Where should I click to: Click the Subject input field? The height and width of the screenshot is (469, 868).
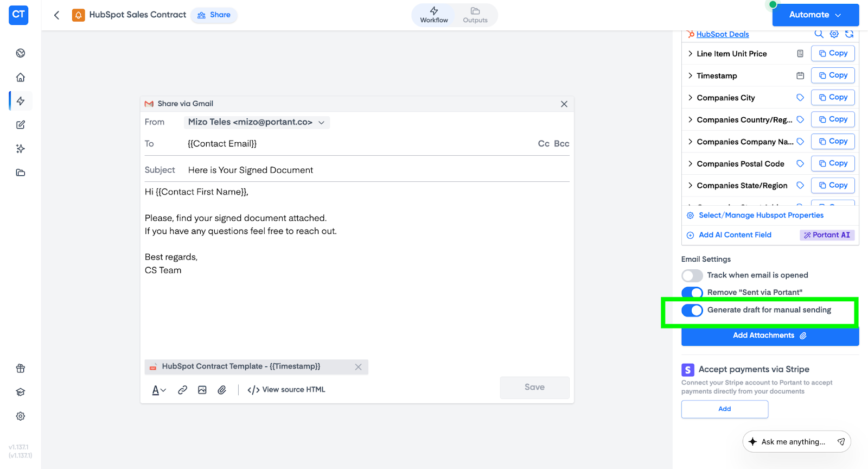pos(374,170)
